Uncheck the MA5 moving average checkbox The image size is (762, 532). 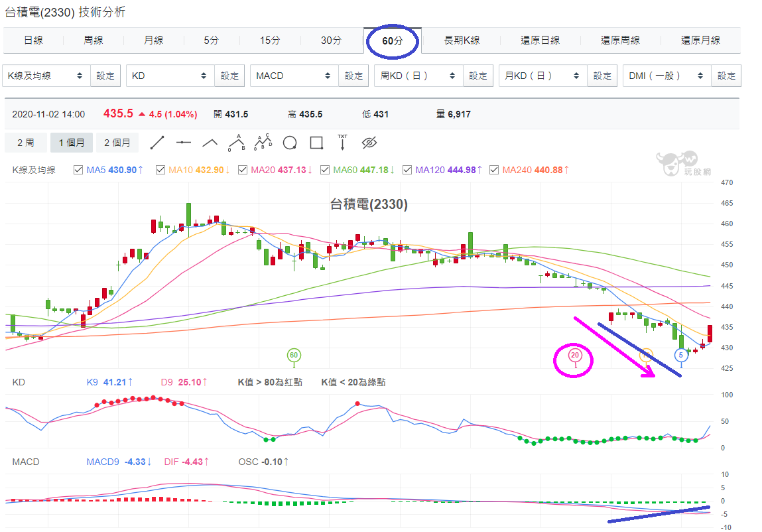tap(78, 170)
